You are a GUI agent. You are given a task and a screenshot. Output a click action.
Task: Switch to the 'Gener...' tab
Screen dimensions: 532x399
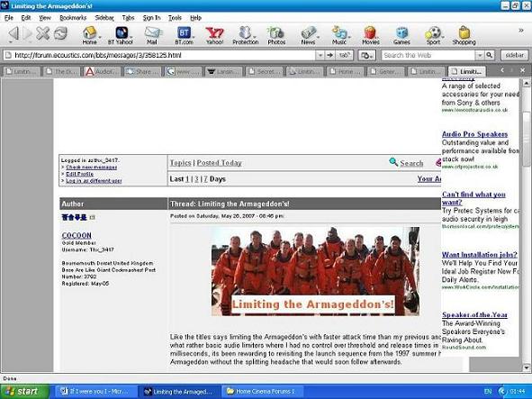385,71
